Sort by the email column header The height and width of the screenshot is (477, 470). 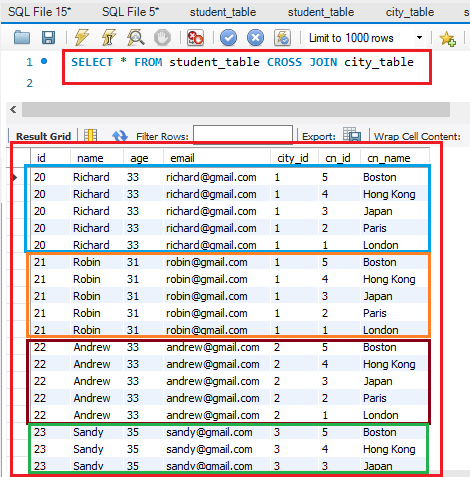217,158
